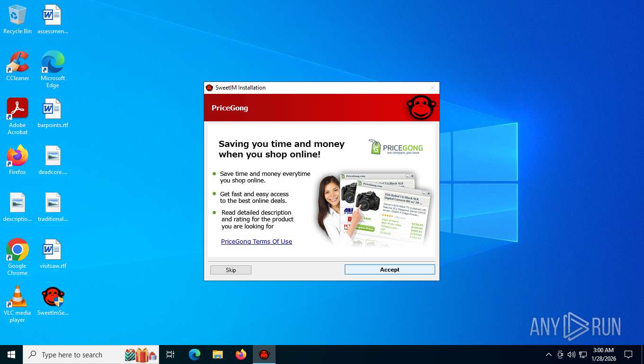Select the visitsaw.rtf file icon
The height and width of the screenshot is (364, 644).
(x=53, y=254)
